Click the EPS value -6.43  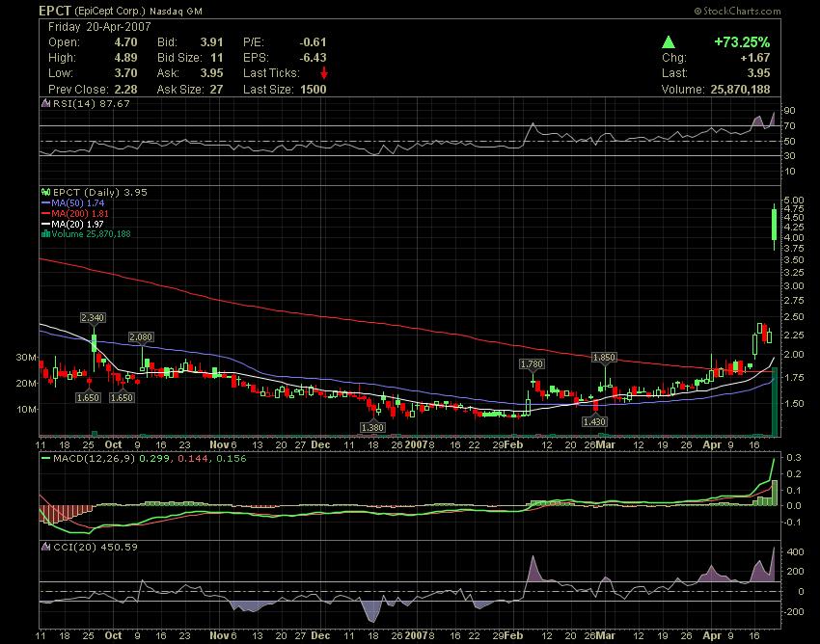point(313,58)
